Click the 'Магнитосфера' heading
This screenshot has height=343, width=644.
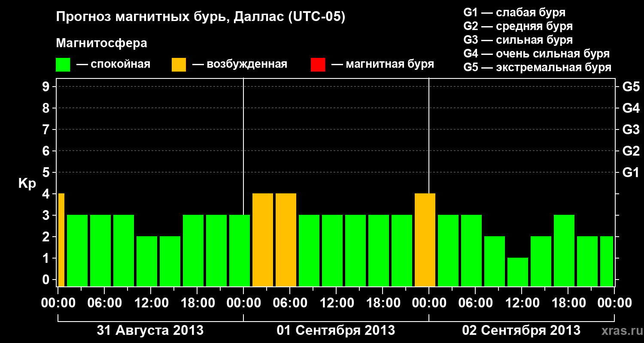point(101,43)
